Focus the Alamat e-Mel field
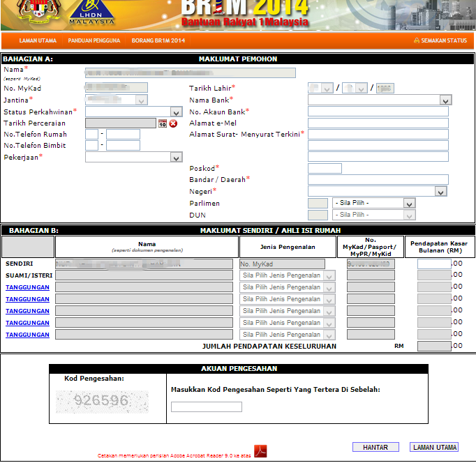The height and width of the screenshot is (463, 476). 378,123
